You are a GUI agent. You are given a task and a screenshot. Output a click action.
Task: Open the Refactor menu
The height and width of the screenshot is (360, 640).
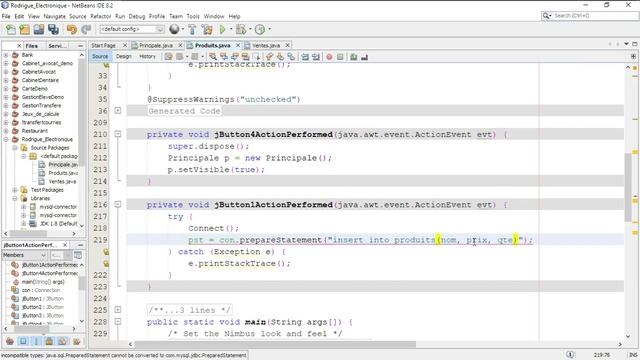pyautogui.click(x=100, y=16)
